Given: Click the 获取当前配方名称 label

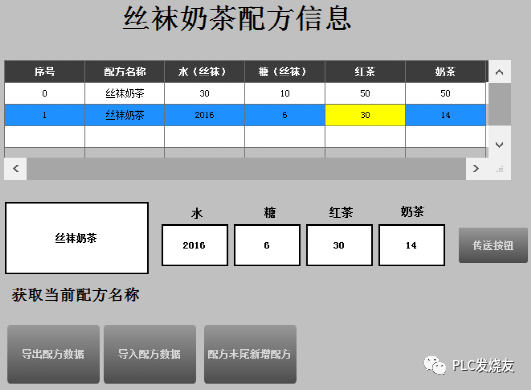Looking at the screenshot, I should [76, 295].
